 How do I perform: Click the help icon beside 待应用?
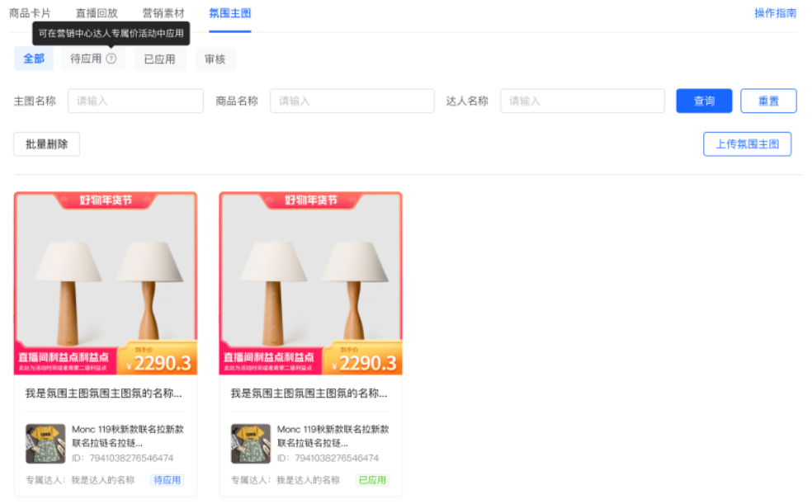111,59
